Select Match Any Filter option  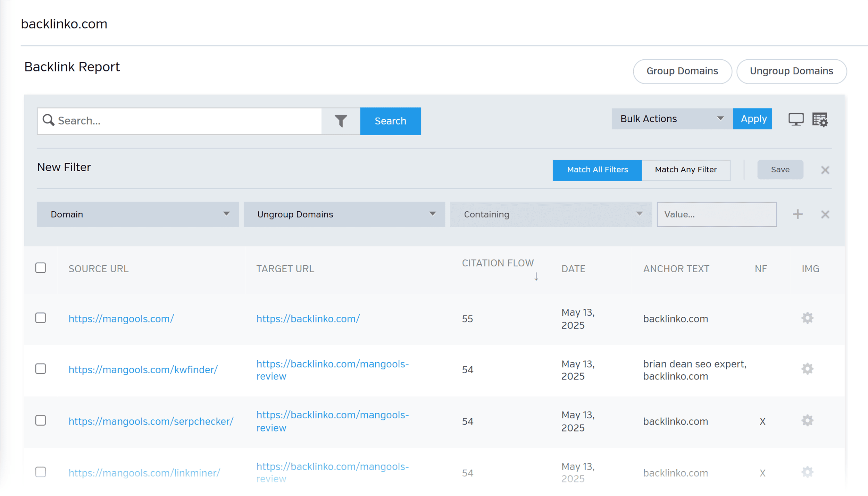[x=686, y=170]
